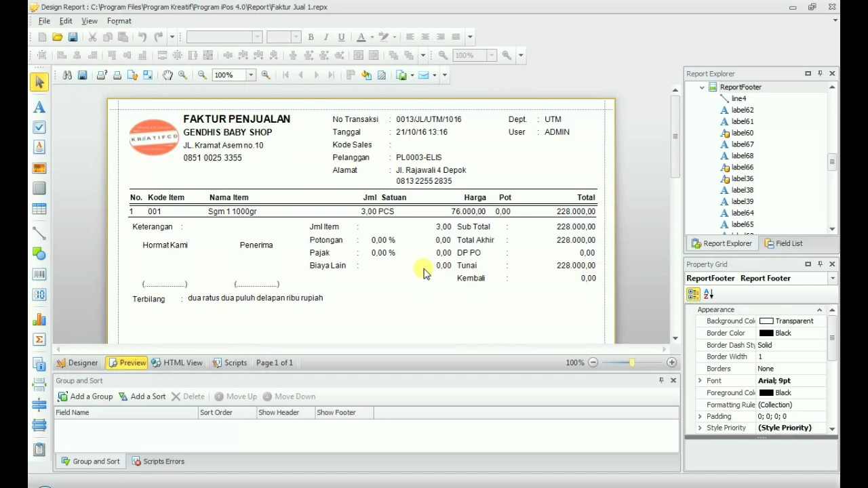868x488 pixels.
Task: Click the Search binoculars icon in preview toolbar
Action: tap(67, 75)
